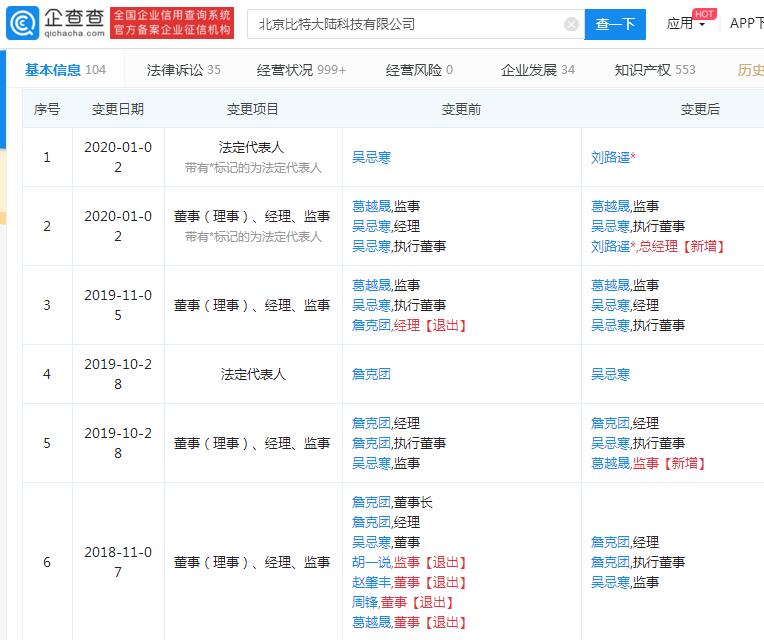This screenshot has width=764, height=640.
Task: Click the Qichacha logo icon
Action: 22,23
